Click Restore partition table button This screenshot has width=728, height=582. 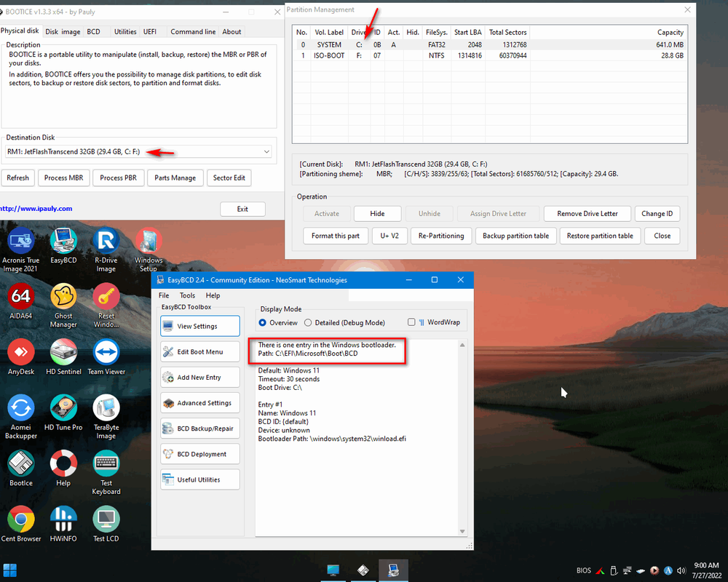(600, 236)
